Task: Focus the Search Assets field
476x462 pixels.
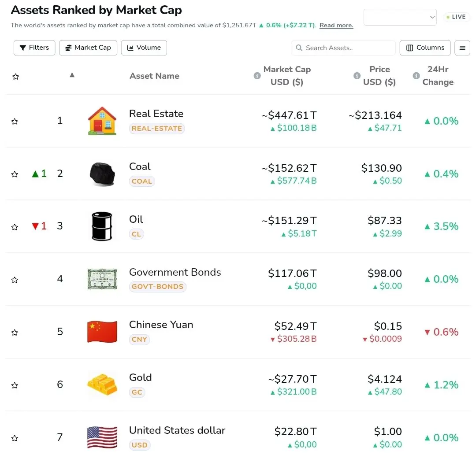Action: [x=343, y=48]
